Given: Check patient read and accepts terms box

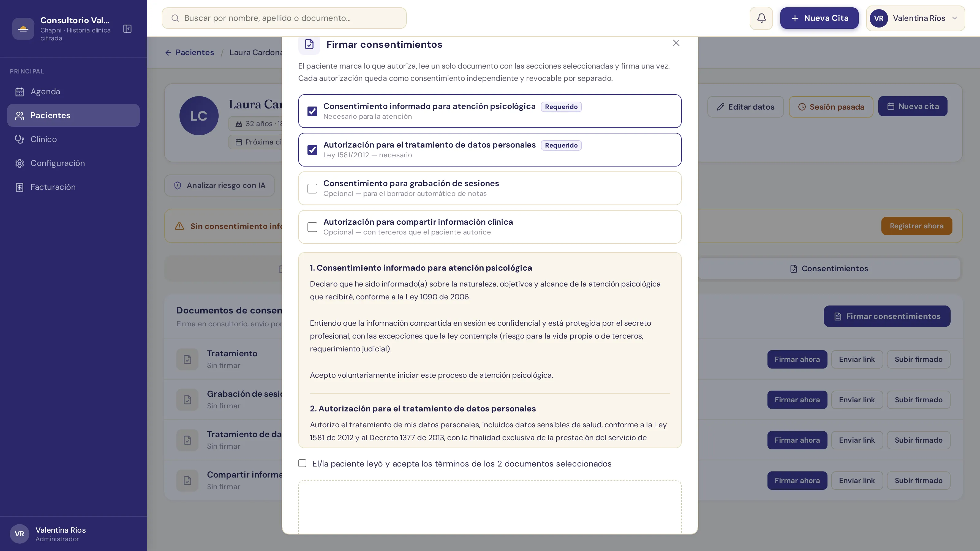Looking at the screenshot, I should [x=303, y=463].
